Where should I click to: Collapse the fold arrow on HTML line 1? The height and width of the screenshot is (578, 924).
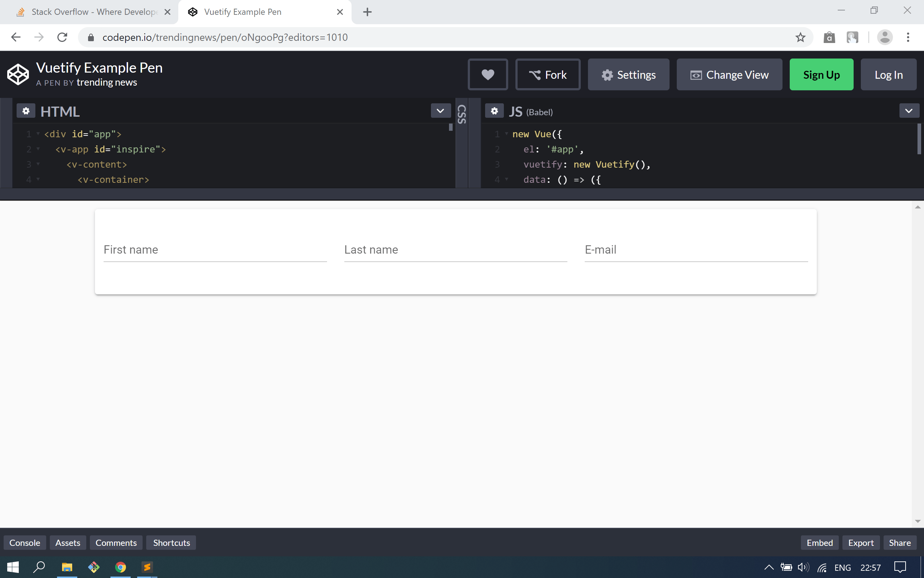point(38,134)
